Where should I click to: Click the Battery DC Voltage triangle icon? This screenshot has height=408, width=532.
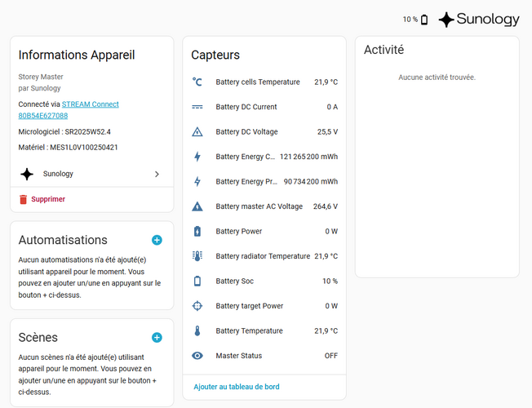pos(197,131)
